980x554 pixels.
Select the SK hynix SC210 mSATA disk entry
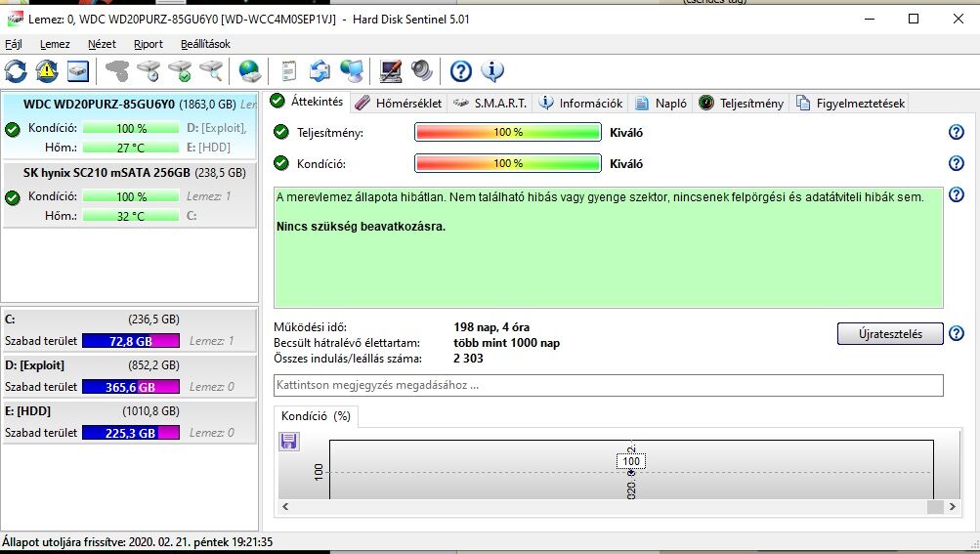129,194
